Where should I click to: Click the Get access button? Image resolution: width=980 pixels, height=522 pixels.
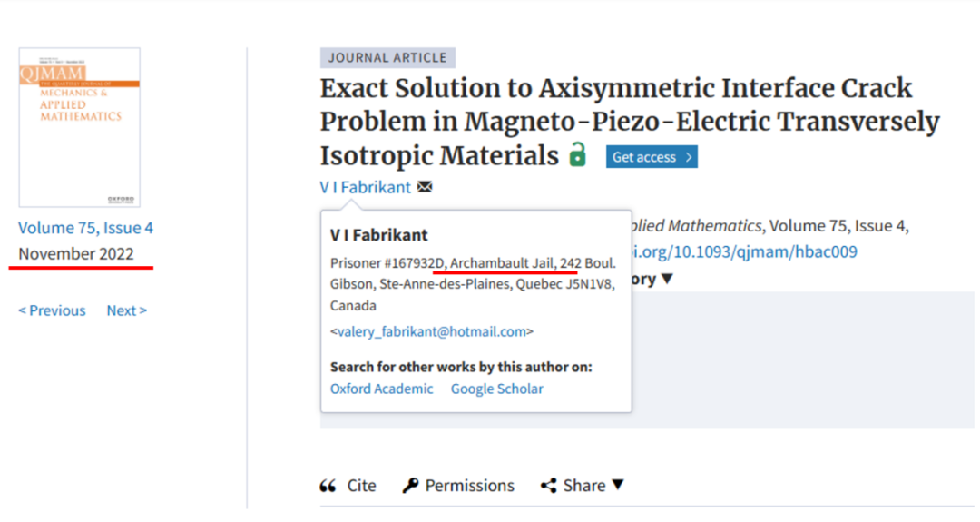point(652,157)
